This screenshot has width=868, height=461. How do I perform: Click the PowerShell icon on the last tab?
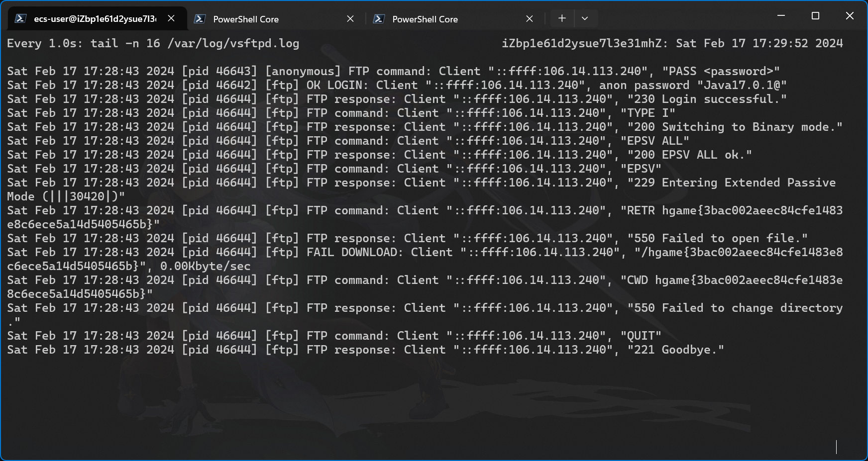tap(379, 19)
